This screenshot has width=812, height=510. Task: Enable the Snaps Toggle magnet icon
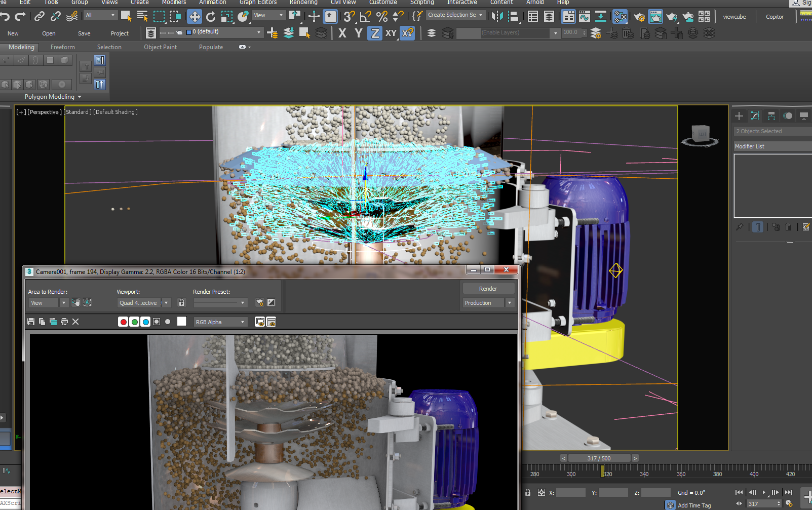click(x=348, y=16)
